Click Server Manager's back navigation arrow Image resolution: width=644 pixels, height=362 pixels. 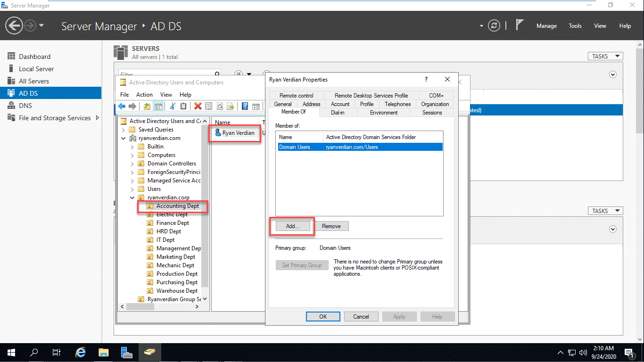(15, 25)
